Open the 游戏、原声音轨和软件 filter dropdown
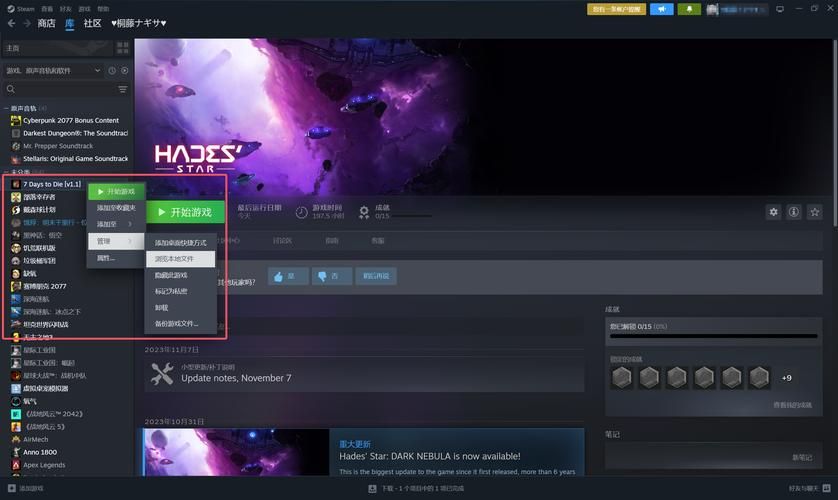This screenshot has height=500, width=838. (x=52, y=71)
